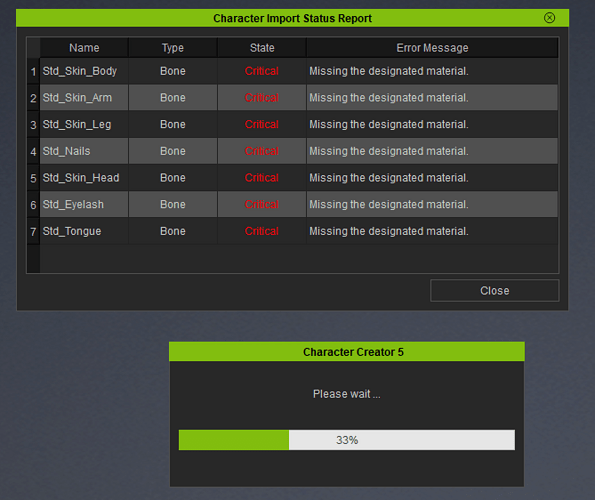Click error message for Std_Skin_Head row
This screenshot has width=595, height=500.
tap(432, 178)
